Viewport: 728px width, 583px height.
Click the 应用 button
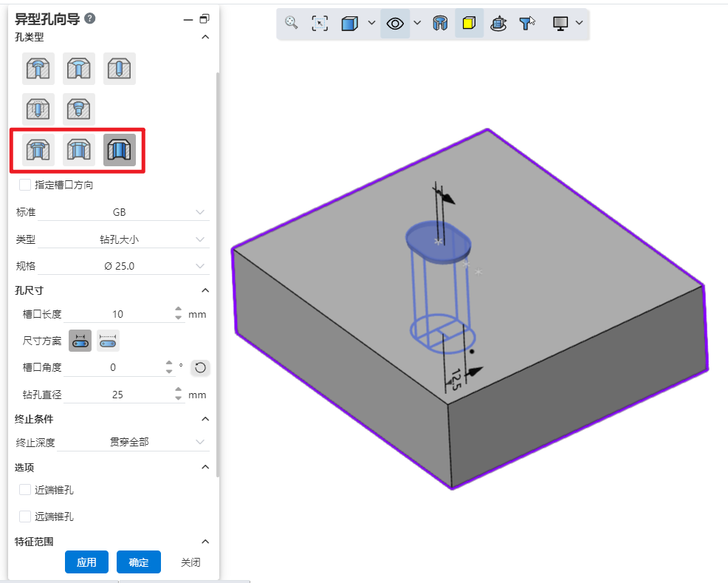pyautogui.click(x=86, y=562)
